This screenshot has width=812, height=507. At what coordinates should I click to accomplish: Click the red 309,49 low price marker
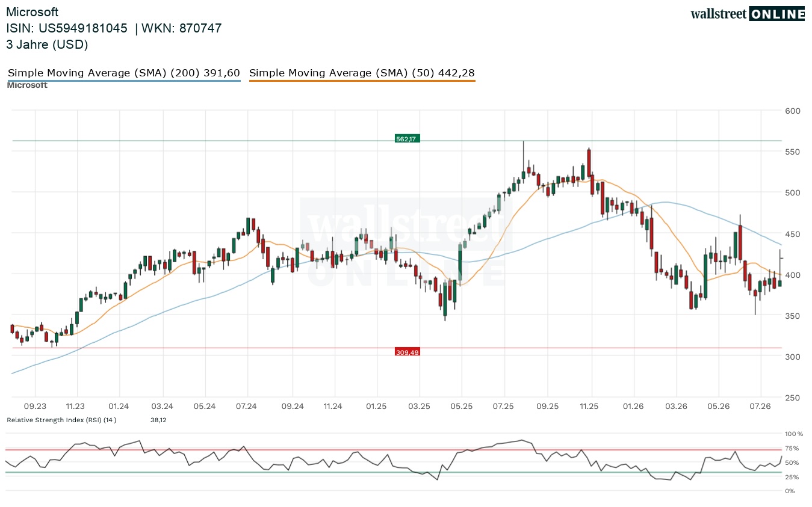[x=407, y=352]
